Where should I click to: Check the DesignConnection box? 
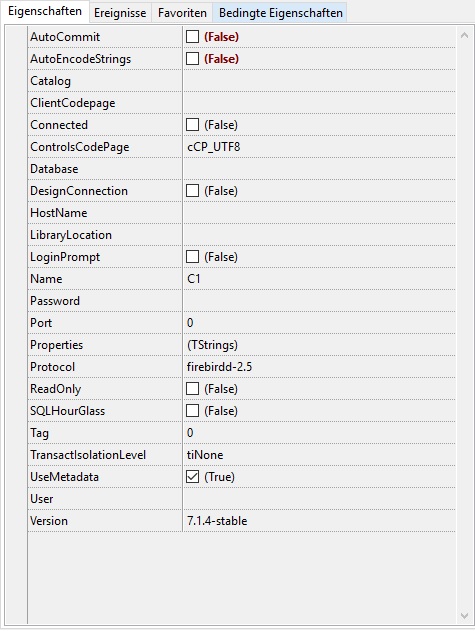coord(192,191)
